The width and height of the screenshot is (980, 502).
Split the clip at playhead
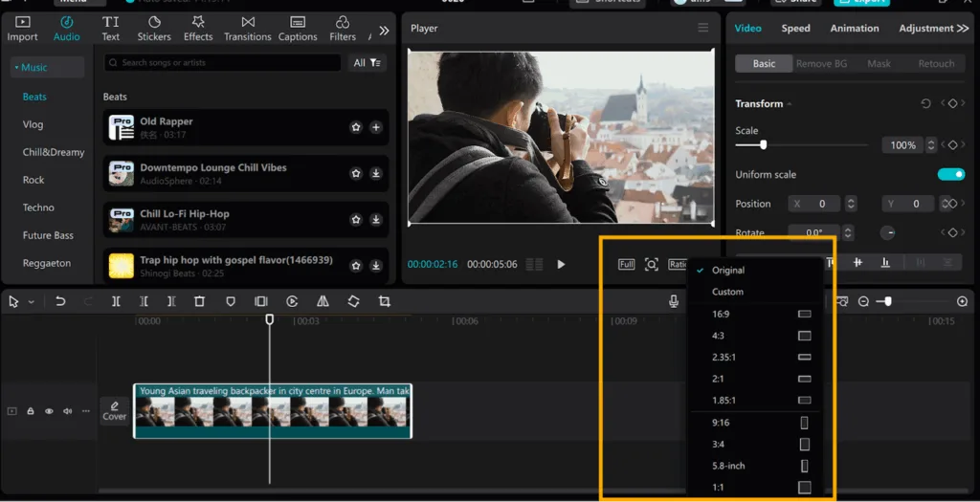(x=116, y=301)
